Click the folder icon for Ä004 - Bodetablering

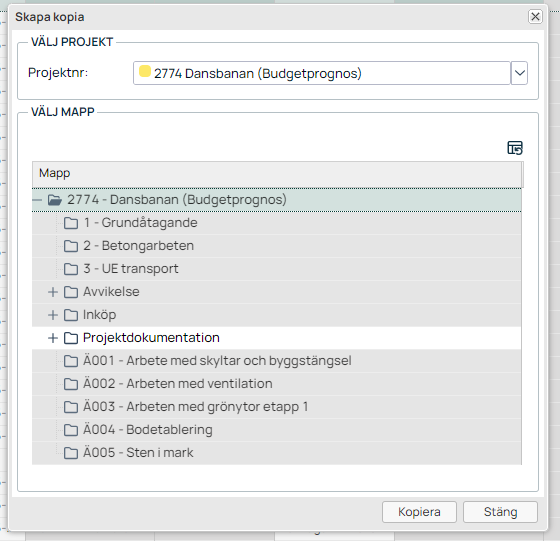pyautogui.click(x=71, y=430)
